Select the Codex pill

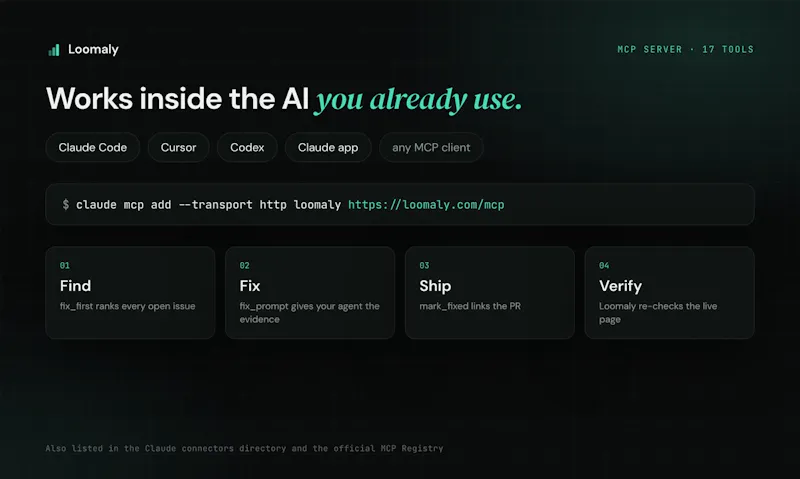(x=247, y=147)
